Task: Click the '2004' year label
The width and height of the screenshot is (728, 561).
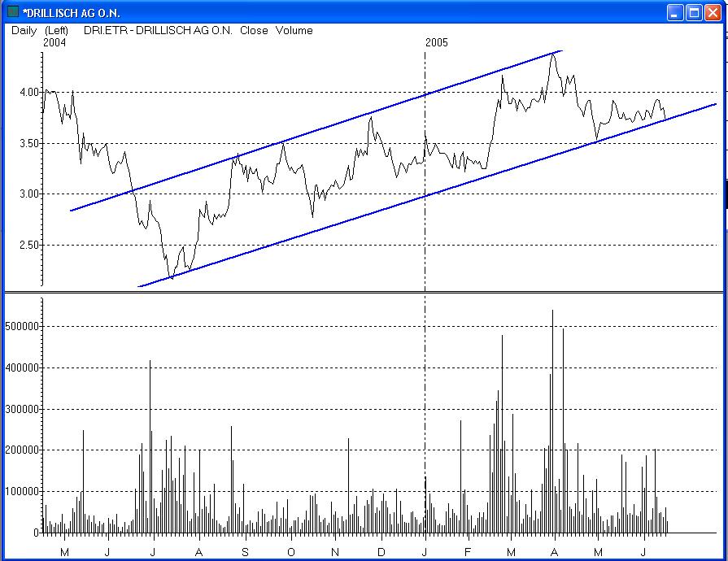Action: pyautogui.click(x=54, y=43)
